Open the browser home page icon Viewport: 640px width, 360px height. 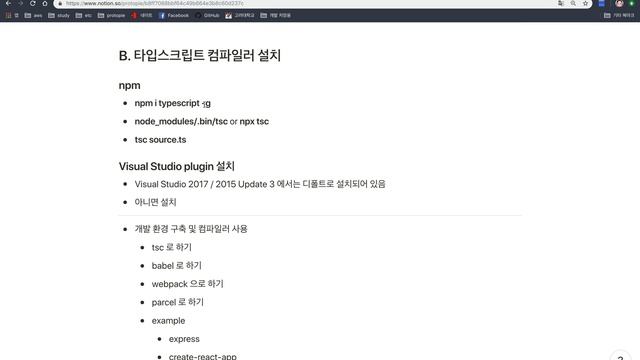click(x=45, y=3)
